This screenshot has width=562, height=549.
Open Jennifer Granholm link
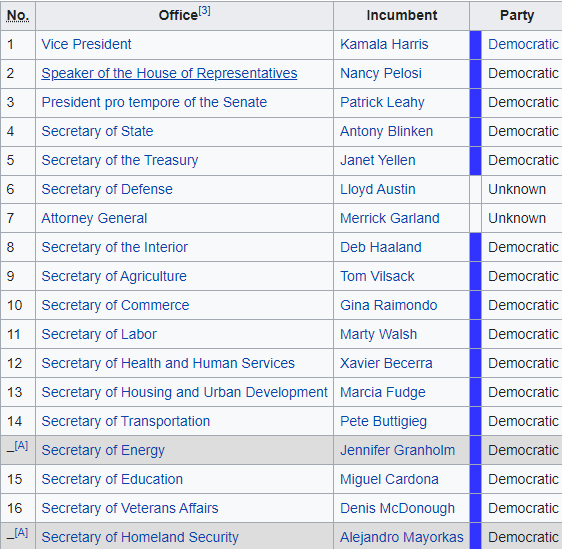click(x=397, y=450)
